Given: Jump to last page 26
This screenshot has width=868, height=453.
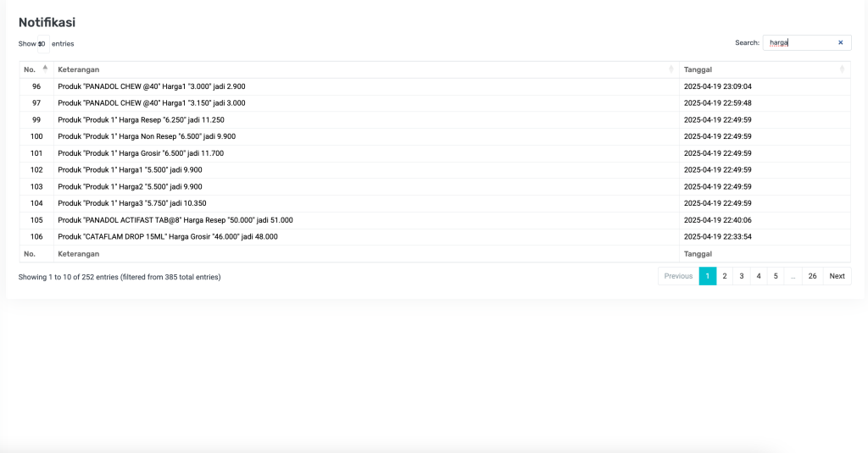Looking at the screenshot, I should point(812,276).
